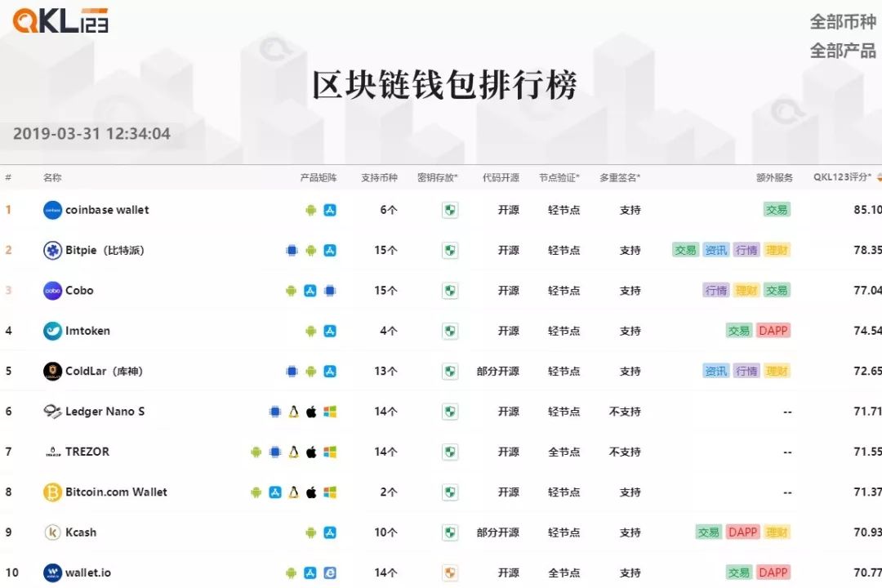Click green 交易 tag in wallet.io row
The height and width of the screenshot is (588, 882).
(739, 572)
